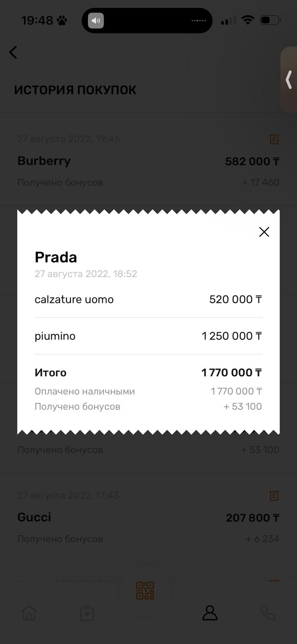Go to the Home tab
The height and width of the screenshot is (644, 297).
tap(29, 613)
